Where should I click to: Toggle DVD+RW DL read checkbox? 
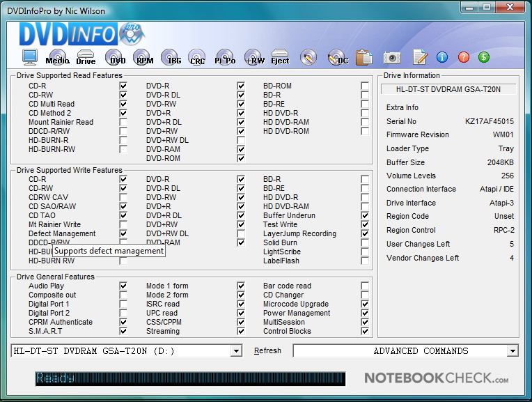point(241,140)
